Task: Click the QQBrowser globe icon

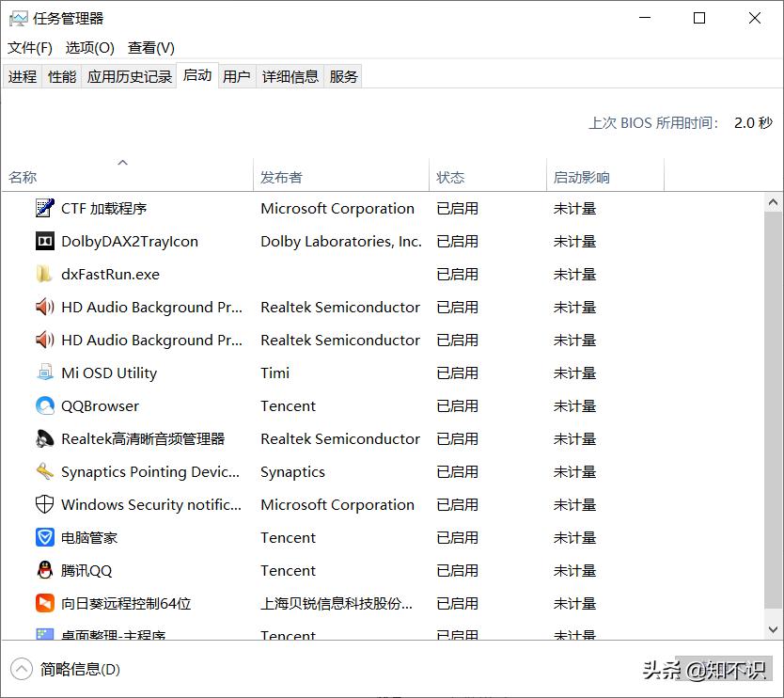Action: [x=44, y=405]
